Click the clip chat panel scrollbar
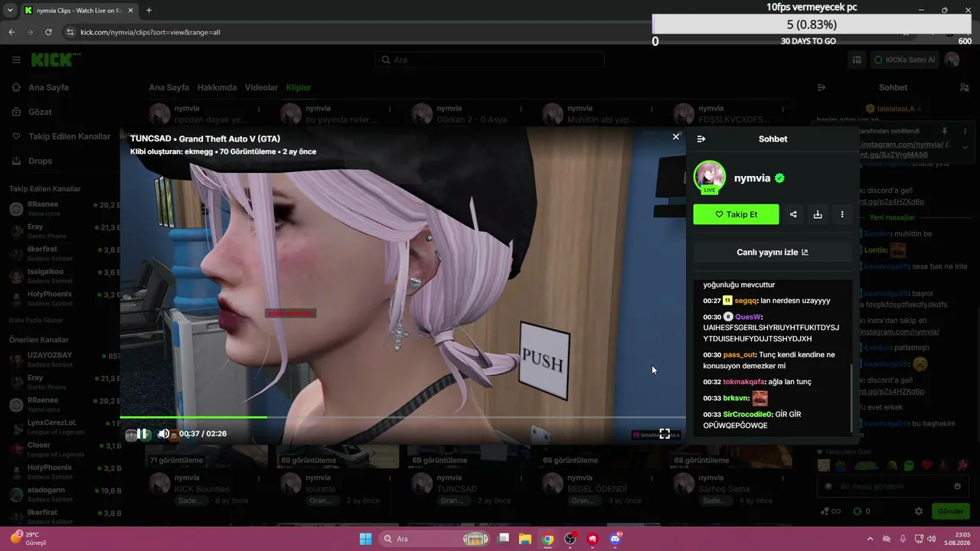The width and height of the screenshot is (980, 551). (851, 398)
